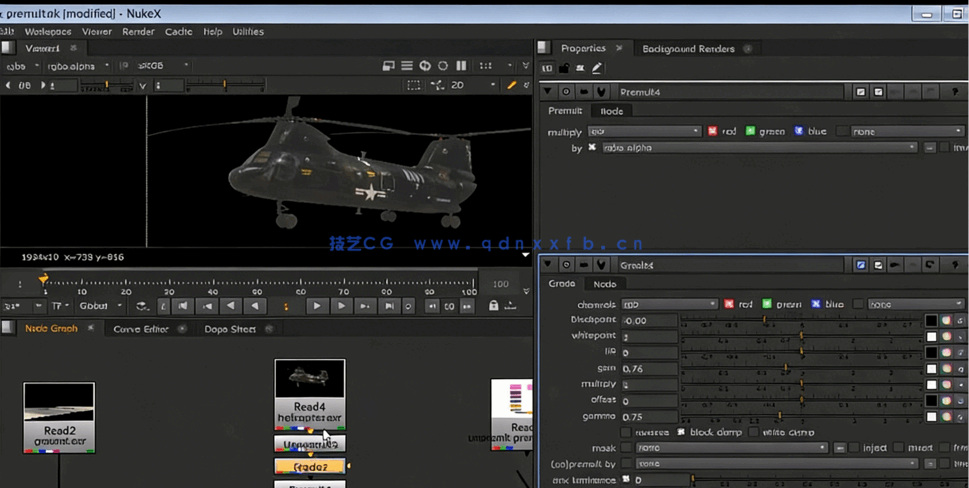The height and width of the screenshot is (488, 969).
Task: Click the animation menu icon on whitepoint row
Action: [x=961, y=337]
